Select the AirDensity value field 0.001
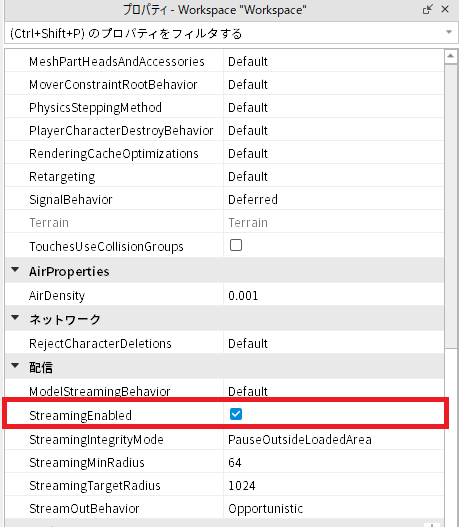459x527 pixels. tap(334, 295)
